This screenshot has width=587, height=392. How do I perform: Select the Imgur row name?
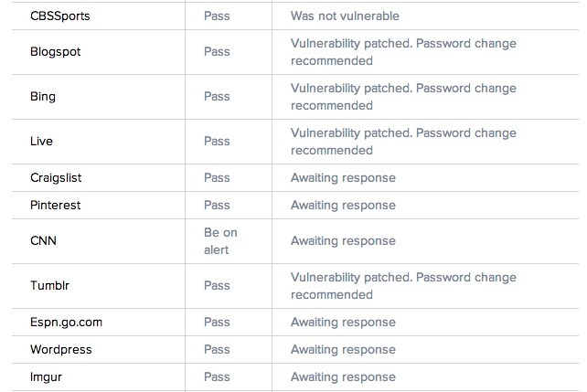coord(46,377)
